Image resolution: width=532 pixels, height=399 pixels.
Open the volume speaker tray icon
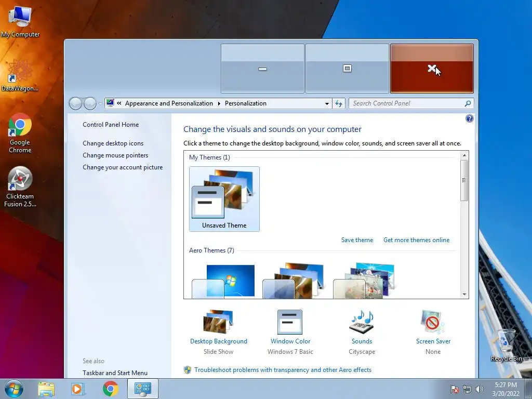tap(479, 389)
